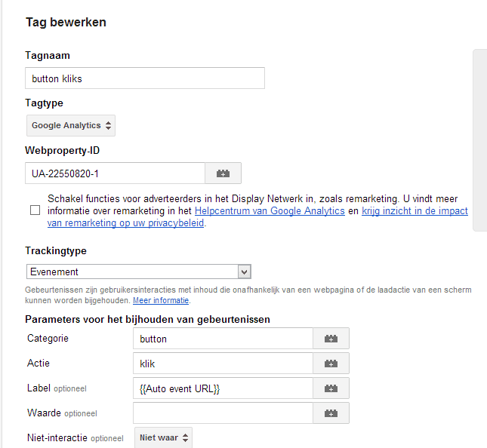Image resolution: width=487 pixels, height=448 pixels.
Task: Click the empty Waarde input field
Action: click(223, 413)
